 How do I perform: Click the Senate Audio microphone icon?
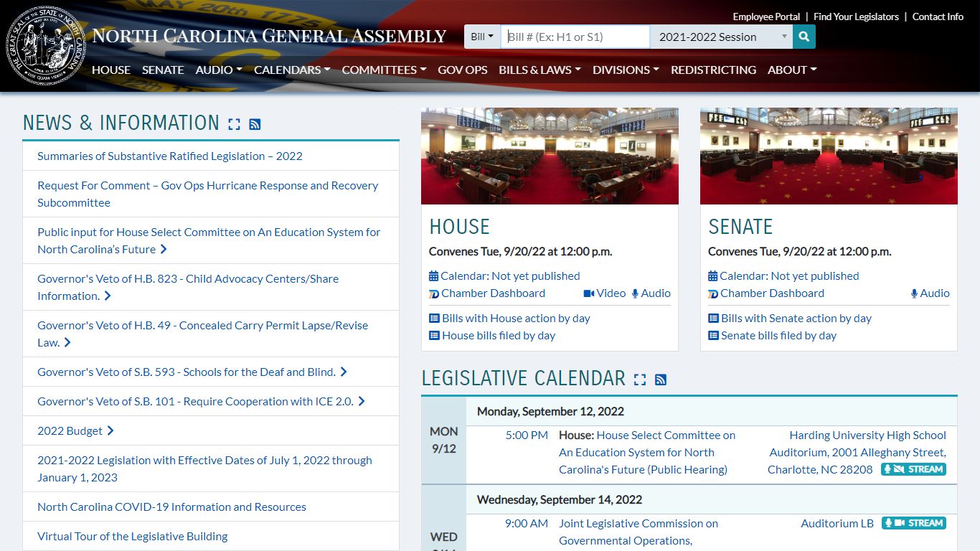point(914,293)
